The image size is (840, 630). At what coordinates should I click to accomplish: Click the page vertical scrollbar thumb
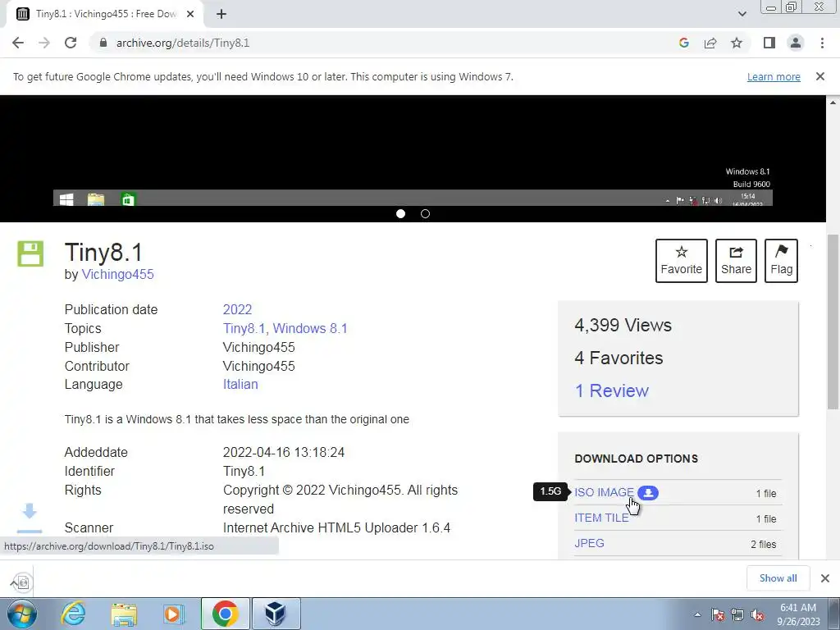click(833, 322)
